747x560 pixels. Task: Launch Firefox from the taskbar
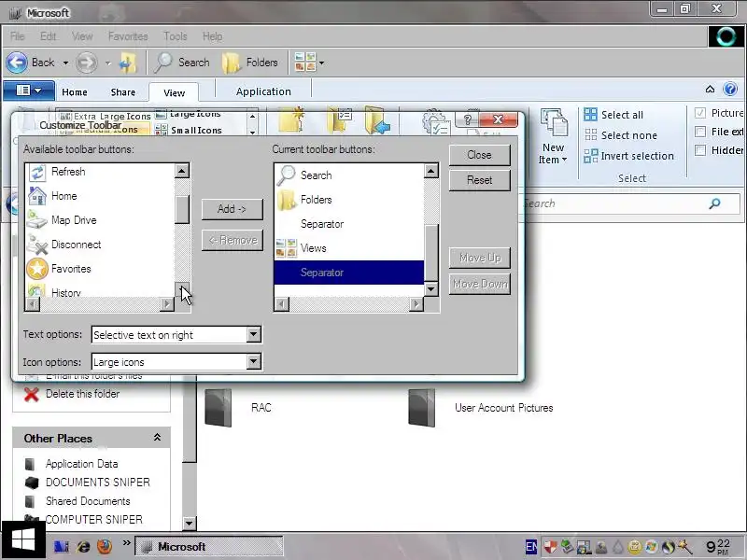(x=105, y=546)
